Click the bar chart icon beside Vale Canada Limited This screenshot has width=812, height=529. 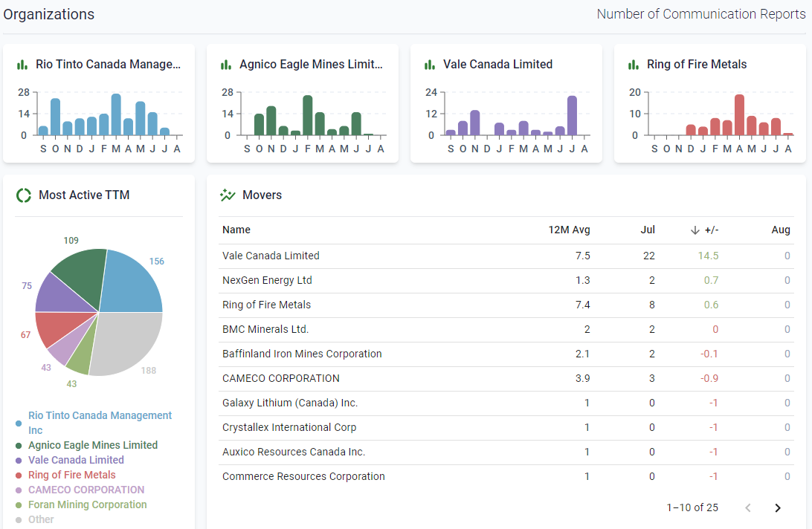click(430, 65)
